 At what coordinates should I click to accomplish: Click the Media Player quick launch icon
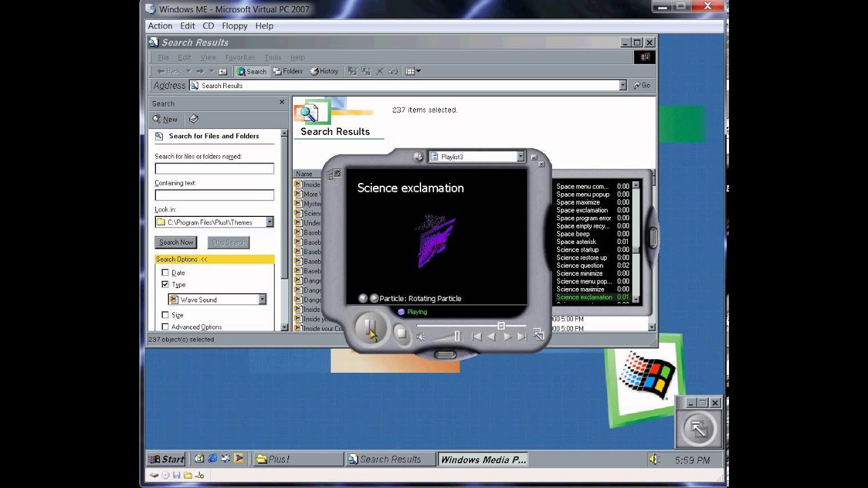click(x=239, y=459)
